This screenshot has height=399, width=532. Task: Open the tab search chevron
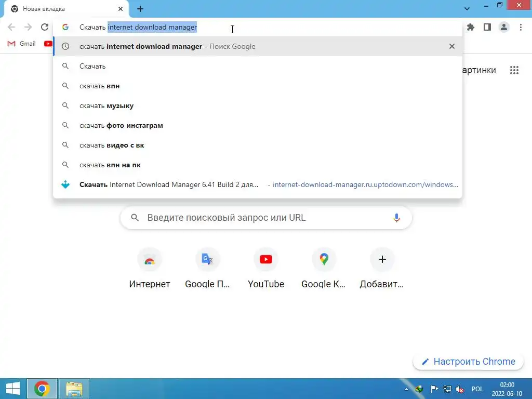click(x=467, y=9)
